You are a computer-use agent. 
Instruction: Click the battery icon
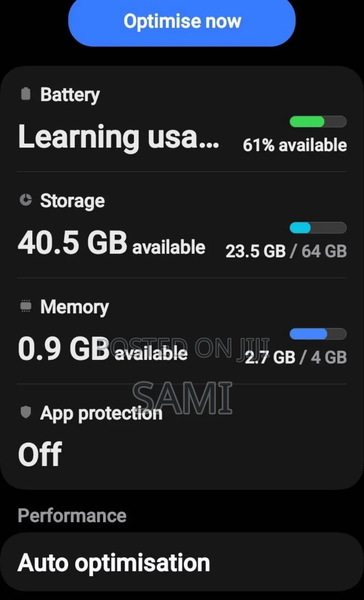pyautogui.click(x=25, y=94)
